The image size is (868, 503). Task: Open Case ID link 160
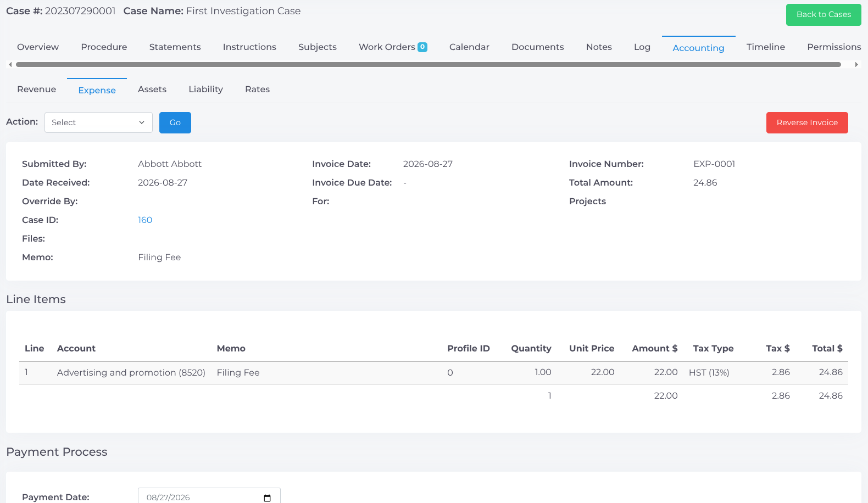click(145, 220)
